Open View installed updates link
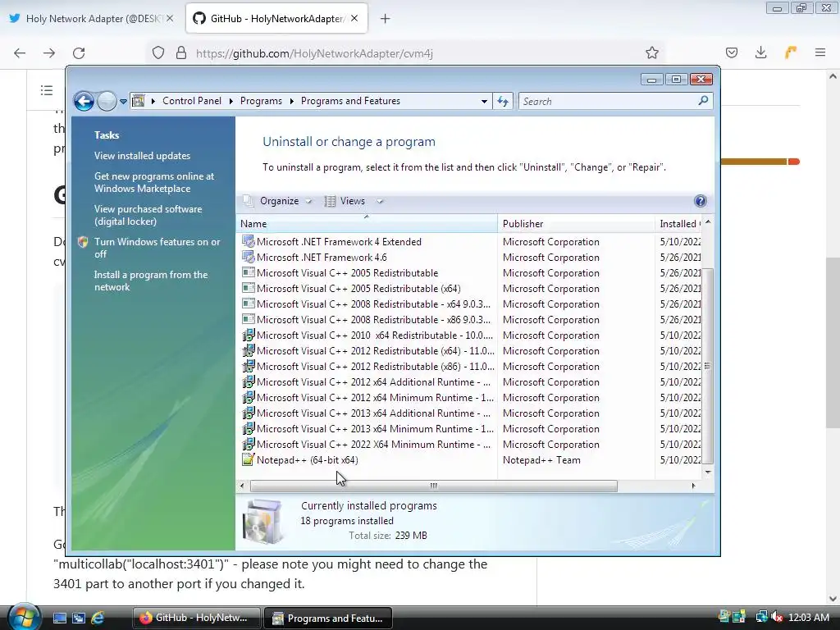Viewport: 840px width, 630px height. click(142, 156)
